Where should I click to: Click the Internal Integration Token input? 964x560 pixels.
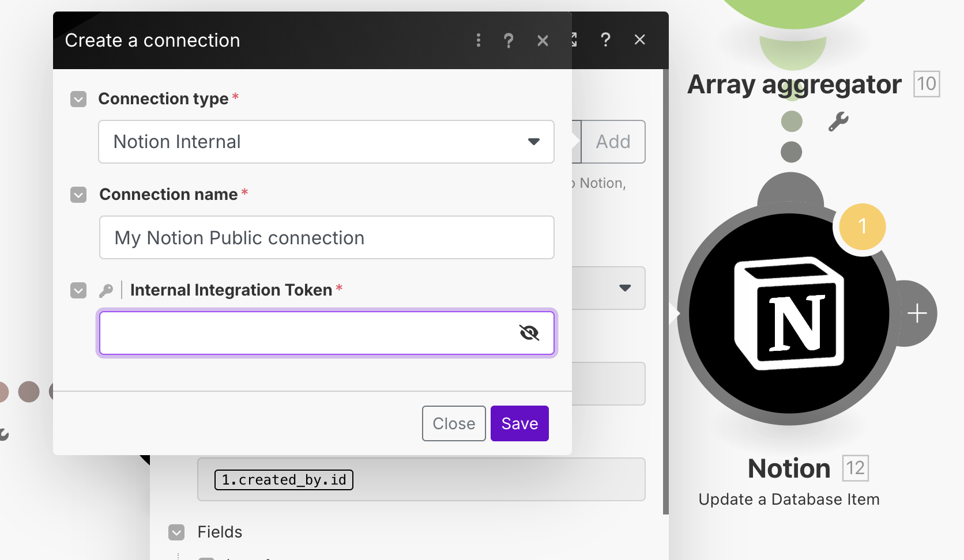[326, 333]
